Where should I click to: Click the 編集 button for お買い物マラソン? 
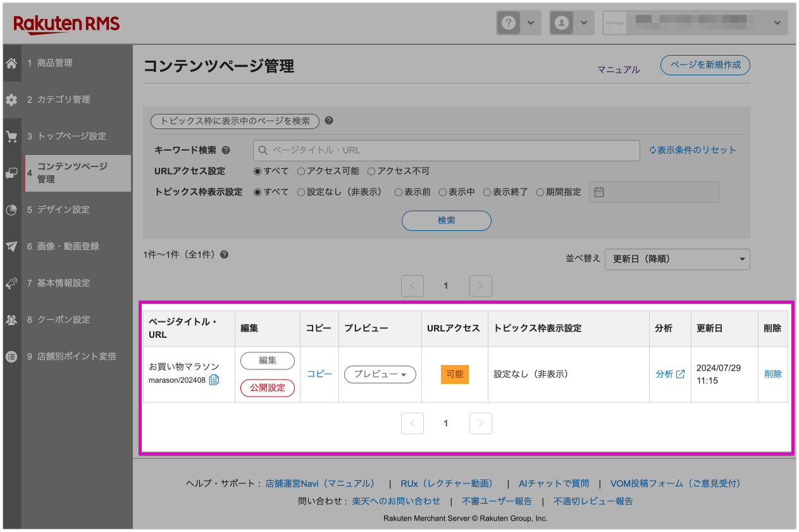click(268, 361)
